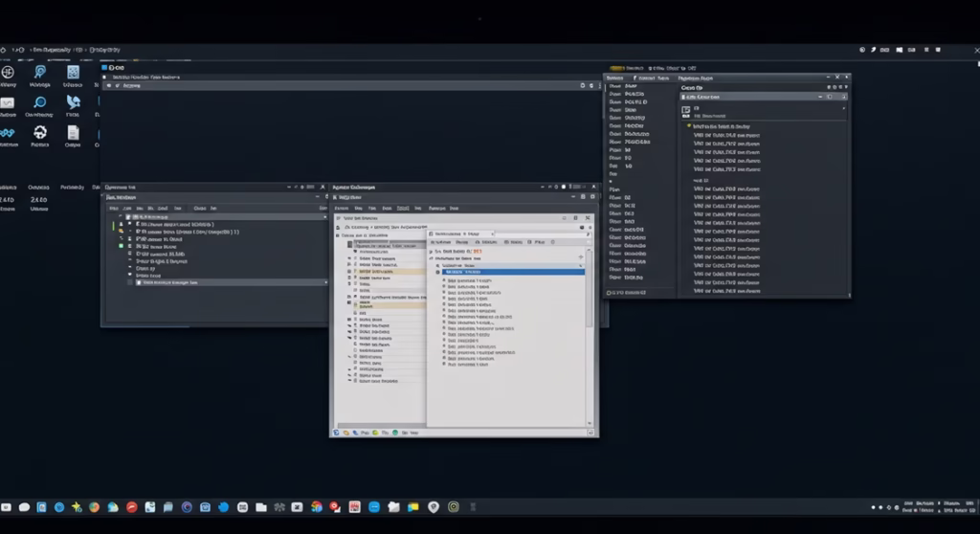Collapse the yellow-bulleted header in the right panel

pyautogui.click(x=689, y=125)
